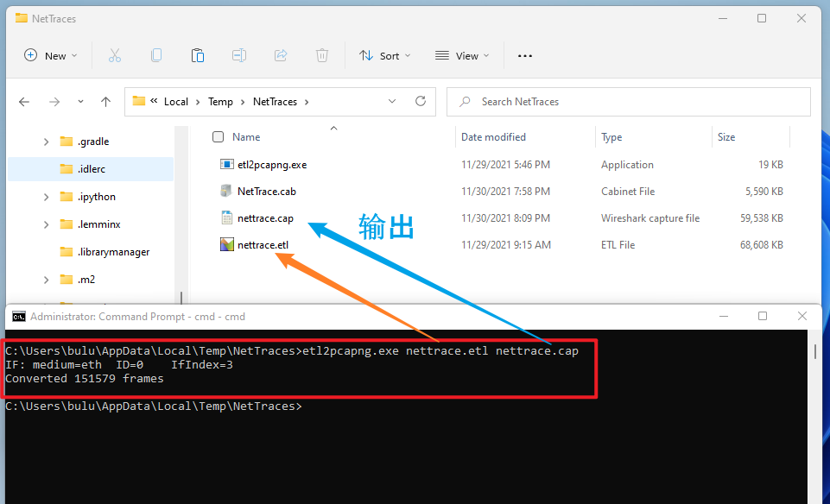The width and height of the screenshot is (830, 504).
Task: Click the Paste clipboard icon
Action: click(198, 55)
